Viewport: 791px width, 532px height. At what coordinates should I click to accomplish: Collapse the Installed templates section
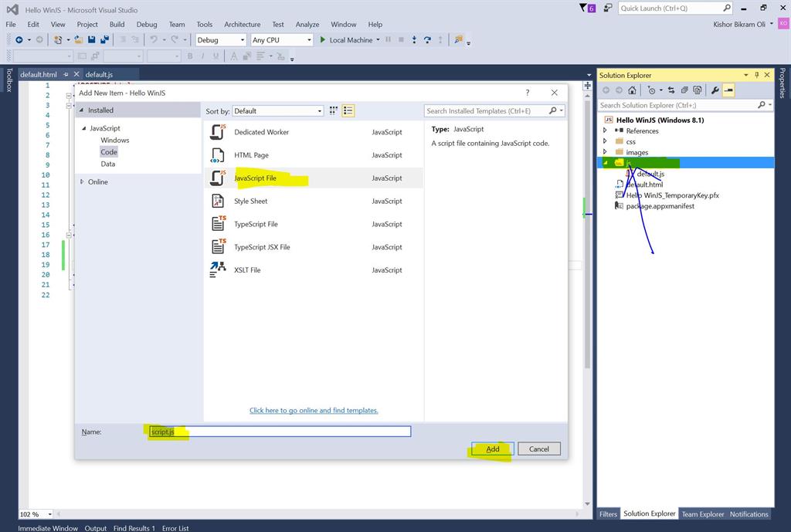pos(82,110)
